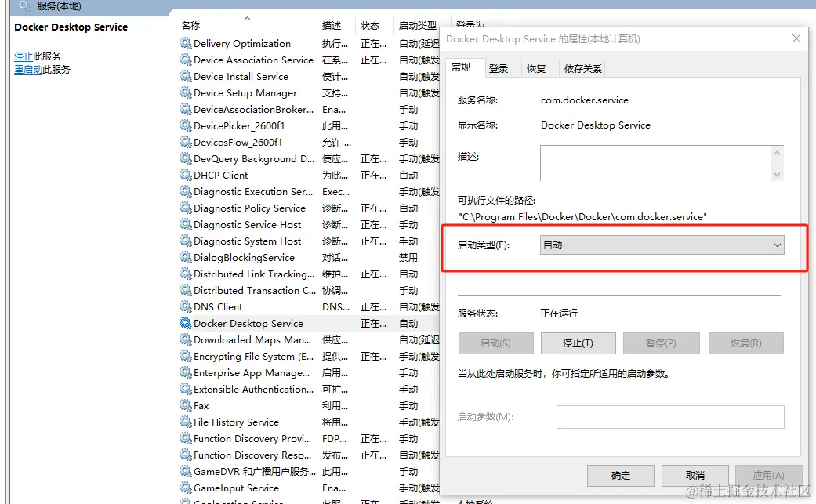Click the Encrypting File System gear icon
The height and width of the screenshot is (504, 816).
pyautogui.click(x=185, y=357)
